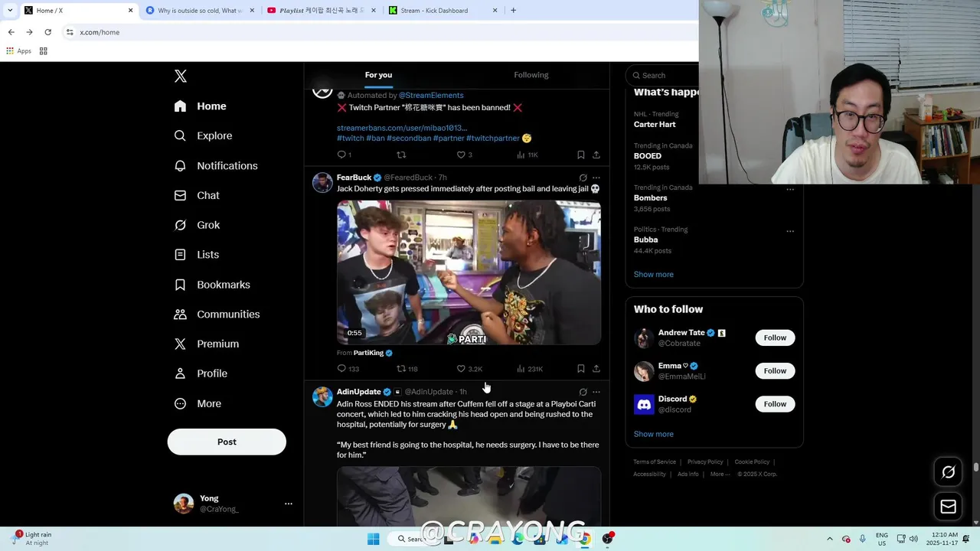
Task: Switch to the Following tab
Action: 531,75
